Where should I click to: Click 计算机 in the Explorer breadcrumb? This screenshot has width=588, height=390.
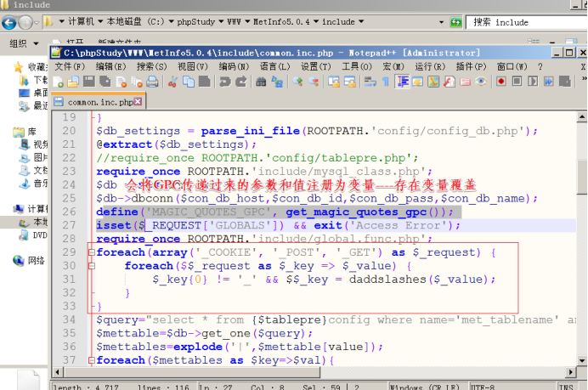81,22
